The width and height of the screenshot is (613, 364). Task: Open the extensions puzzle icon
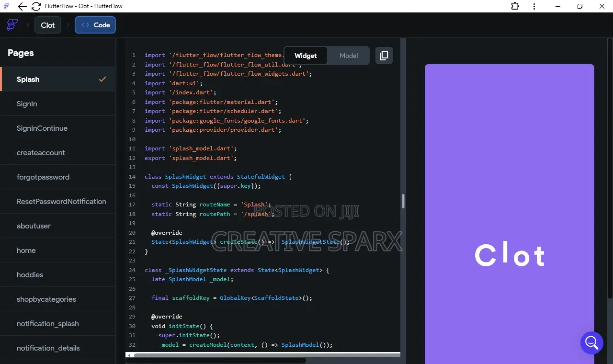coord(515,6)
